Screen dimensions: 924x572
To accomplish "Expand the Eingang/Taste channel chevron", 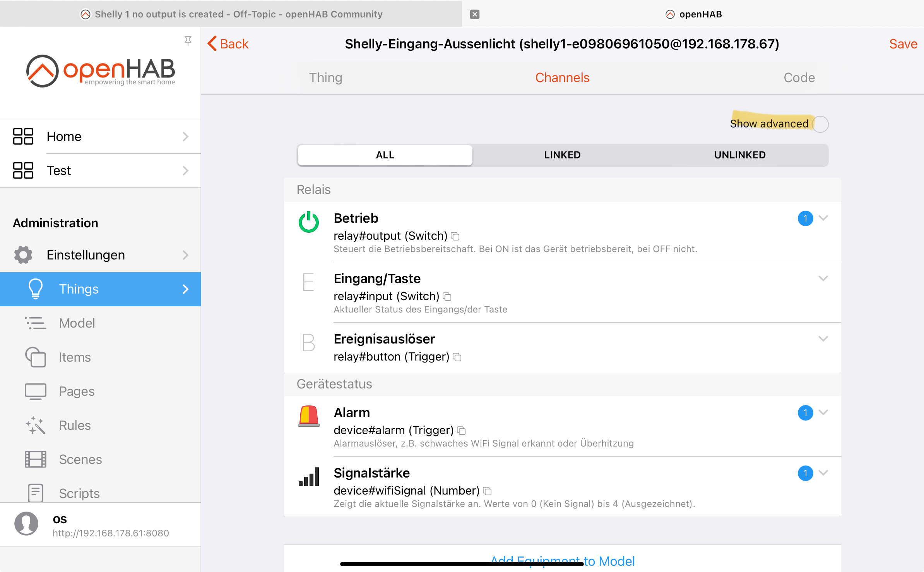I will pos(823,278).
